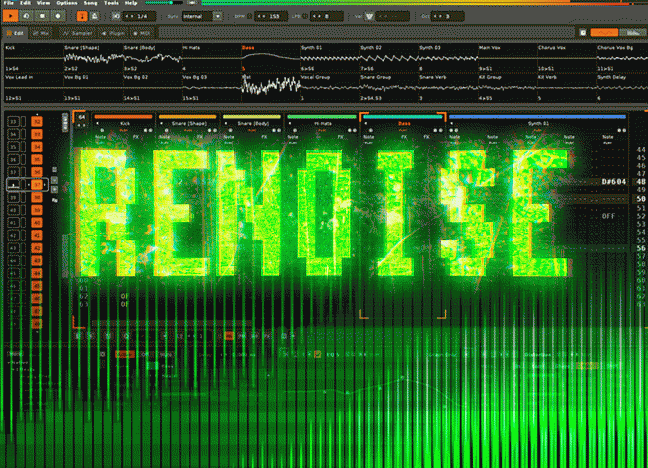The width and height of the screenshot is (648, 468).
Task: Click the D#604 note cell on line 48
Action: pos(614,182)
